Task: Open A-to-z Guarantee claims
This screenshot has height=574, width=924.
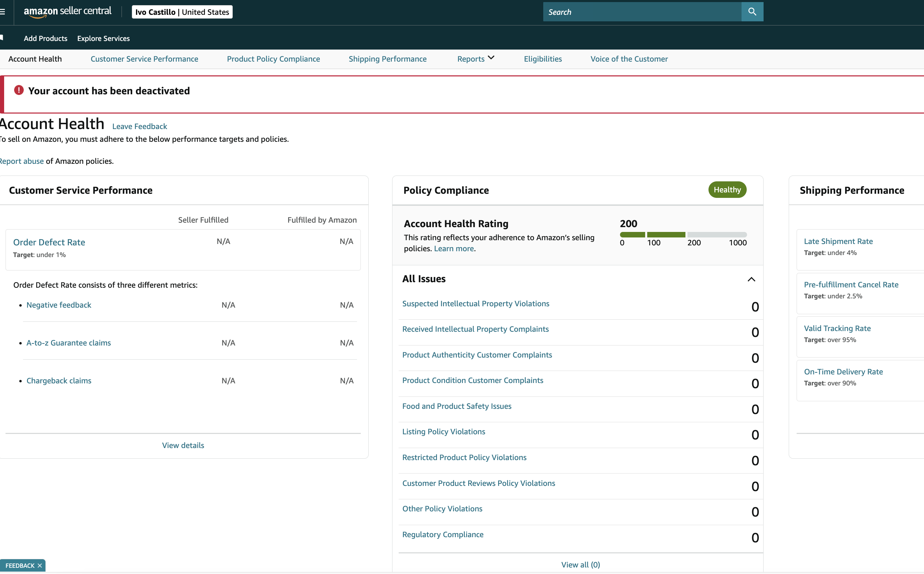Action: point(69,342)
